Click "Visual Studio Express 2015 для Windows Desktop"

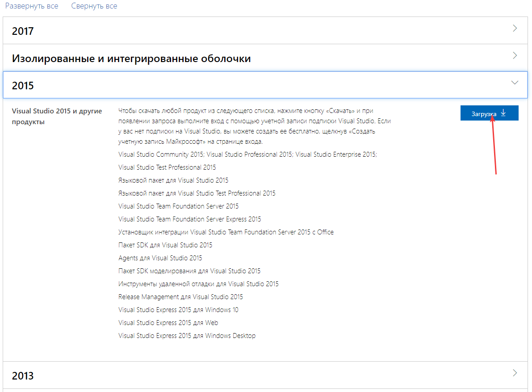pos(187,336)
